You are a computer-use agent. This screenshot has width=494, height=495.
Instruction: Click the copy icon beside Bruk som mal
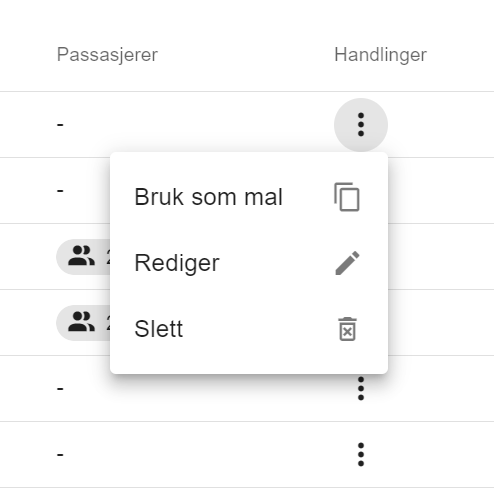pyautogui.click(x=347, y=197)
